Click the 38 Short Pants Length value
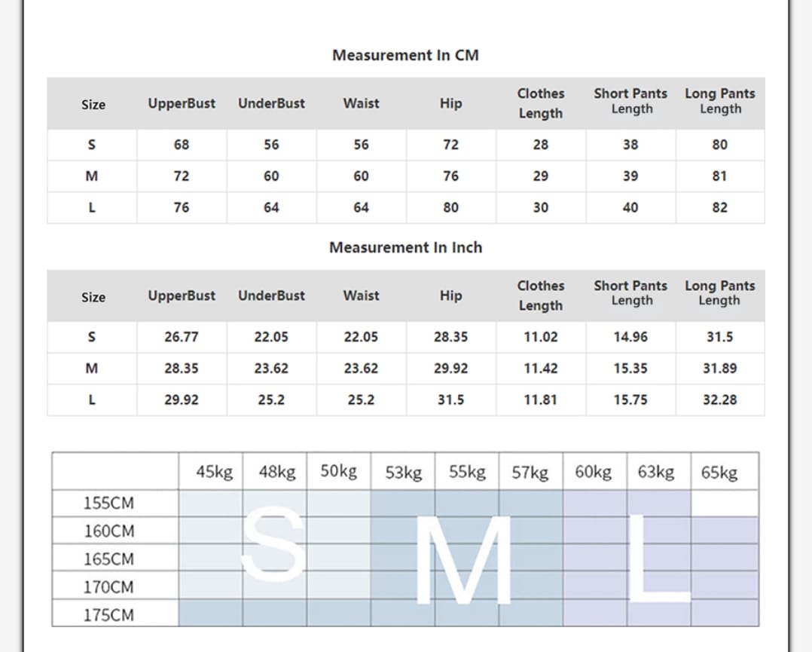This screenshot has width=812, height=652. (x=630, y=145)
